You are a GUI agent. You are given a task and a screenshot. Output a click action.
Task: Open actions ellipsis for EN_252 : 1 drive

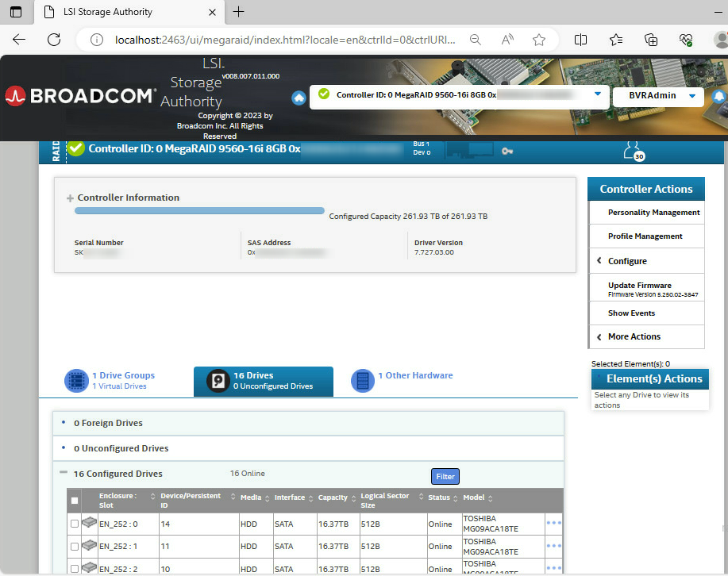coord(553,546)
